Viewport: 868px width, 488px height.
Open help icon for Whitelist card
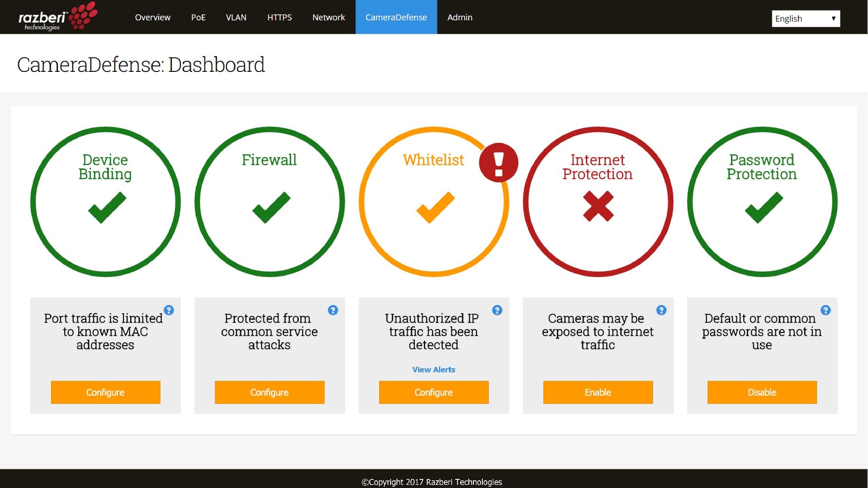pos(497,310)
